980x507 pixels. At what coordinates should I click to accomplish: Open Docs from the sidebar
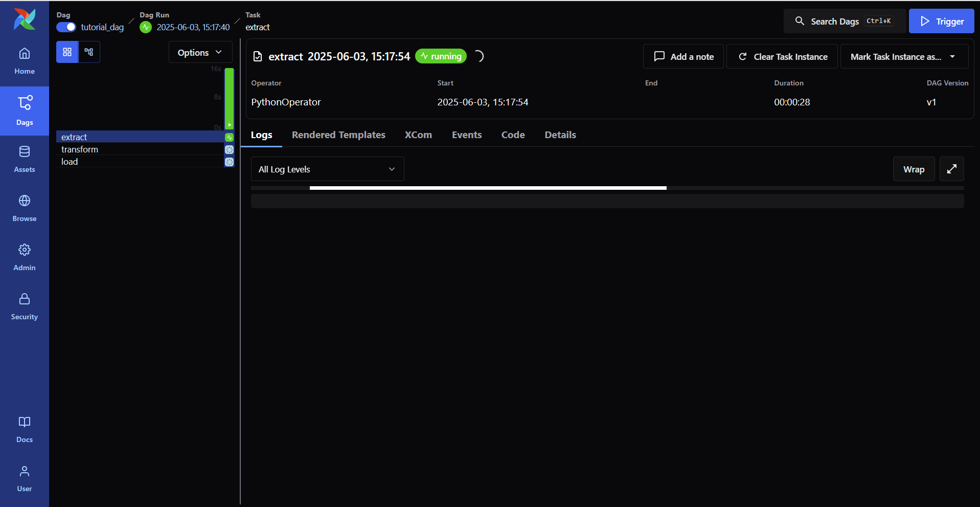tap(25, 430)
